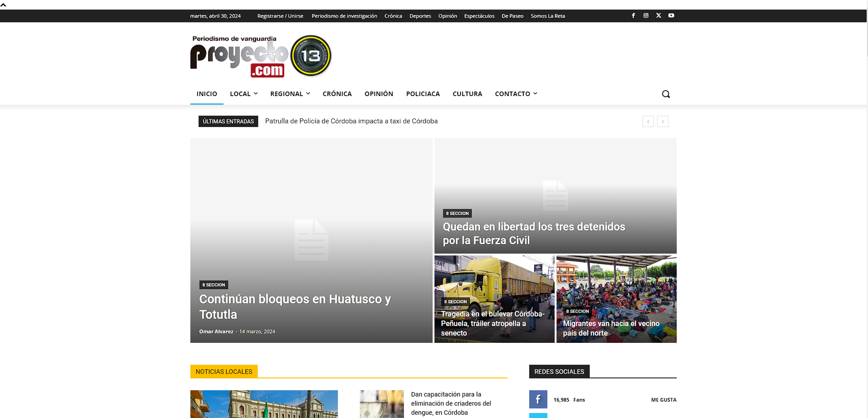
Task: Open the search magnifier icon
Action: pyautogui.click(x=665, y=94)
